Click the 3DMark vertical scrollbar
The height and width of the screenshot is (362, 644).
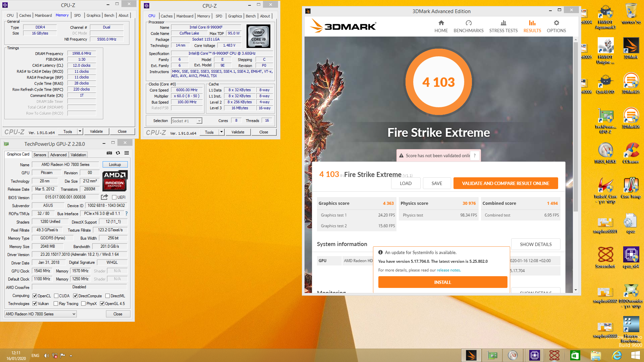pyautogui.click(x=576, y=127)
